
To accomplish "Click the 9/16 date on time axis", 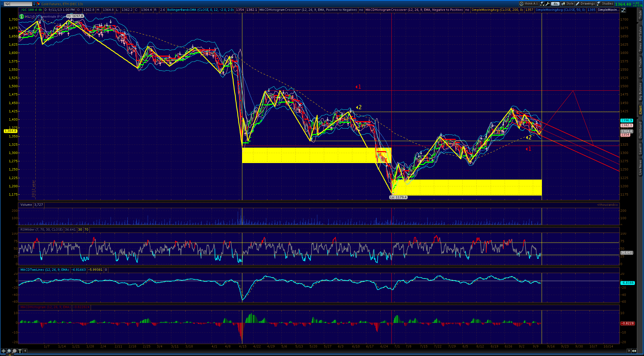I will (x=551, y=347).
